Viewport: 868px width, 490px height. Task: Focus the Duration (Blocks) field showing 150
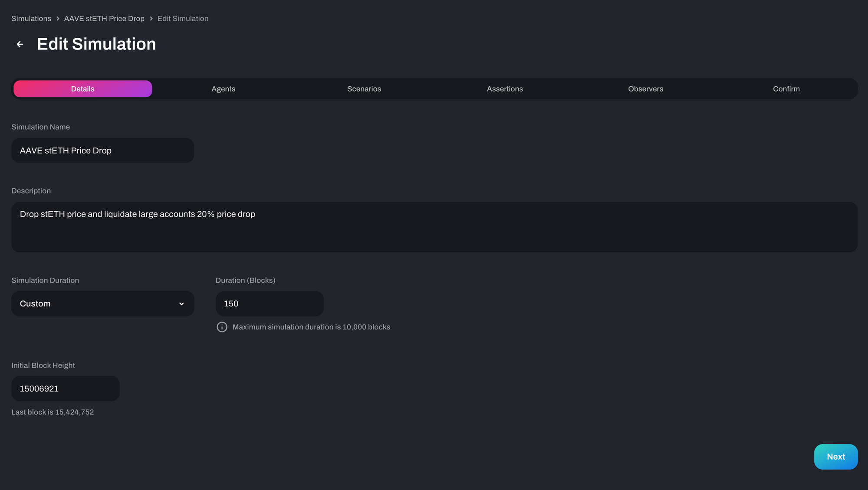coord(269,304)
